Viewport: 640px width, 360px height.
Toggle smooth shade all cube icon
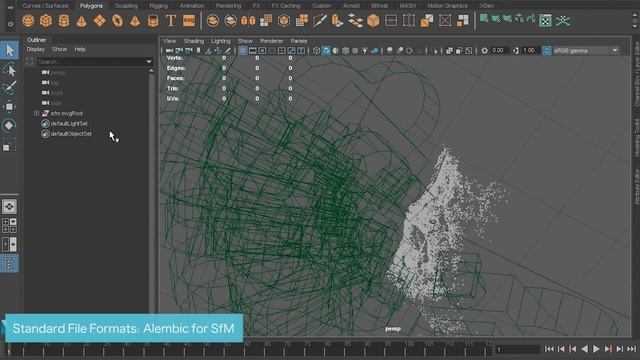(326, 51)
